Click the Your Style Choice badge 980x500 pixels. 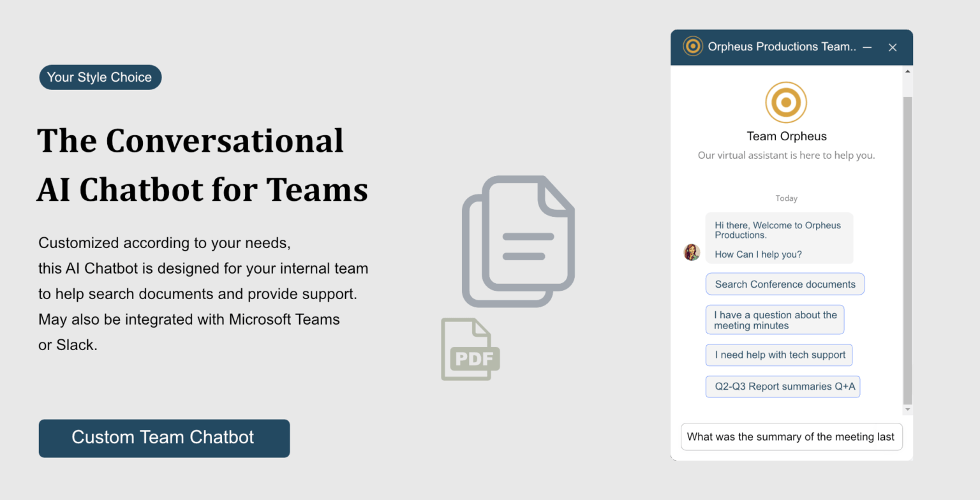coord(100,77)
